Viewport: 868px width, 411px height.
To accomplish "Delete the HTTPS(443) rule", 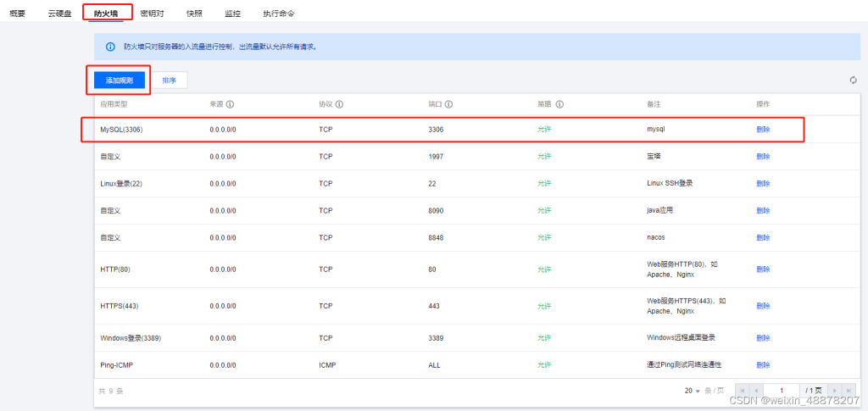I will 764,306.
